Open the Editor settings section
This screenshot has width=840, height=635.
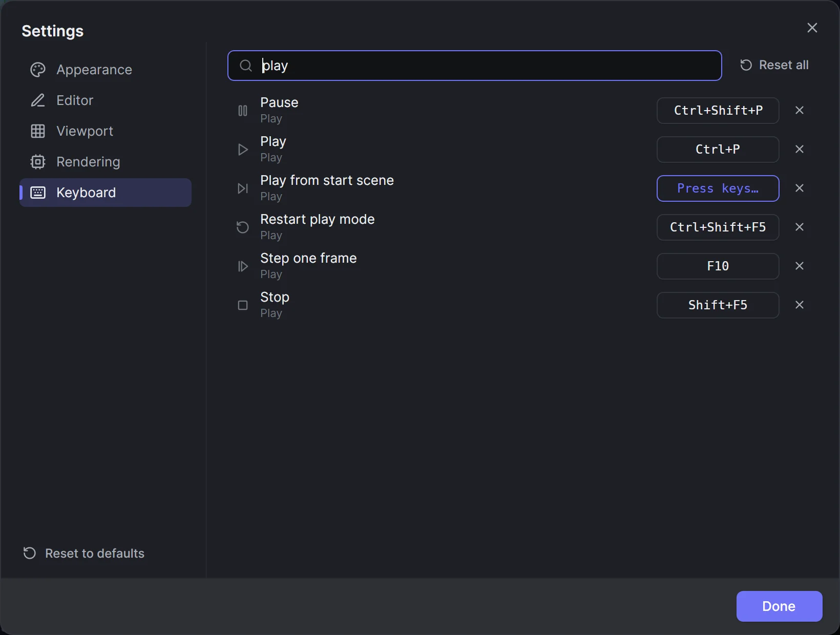pos(106,100)
